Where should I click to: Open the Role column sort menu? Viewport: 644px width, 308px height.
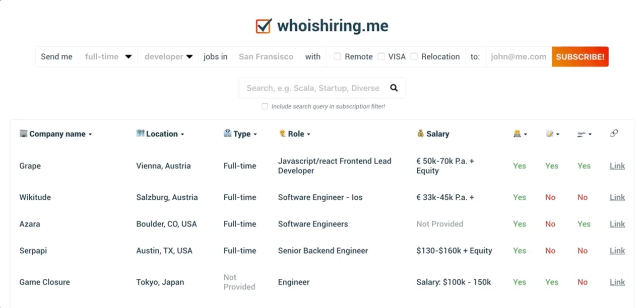pyautogui.click(x=295, y=134)
